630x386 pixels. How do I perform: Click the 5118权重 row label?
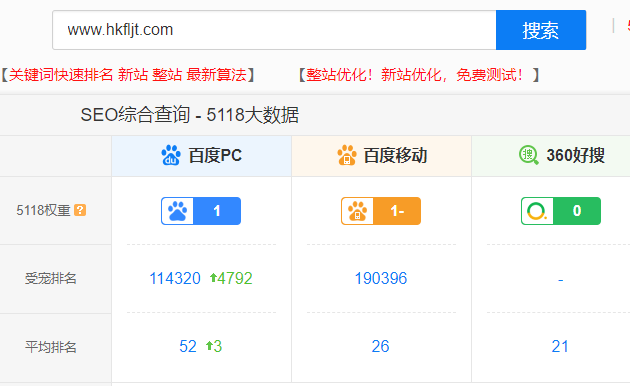click(x=43, y=210)
